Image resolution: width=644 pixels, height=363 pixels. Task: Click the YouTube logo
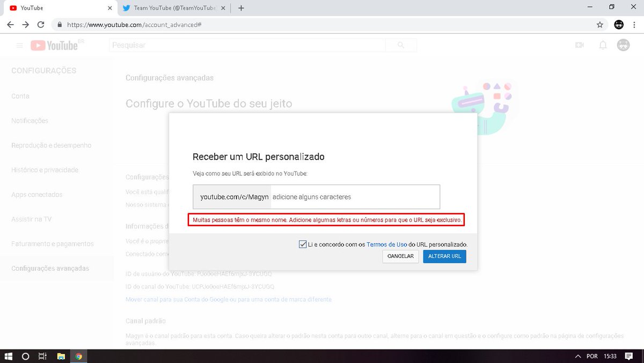click(54, 46)
